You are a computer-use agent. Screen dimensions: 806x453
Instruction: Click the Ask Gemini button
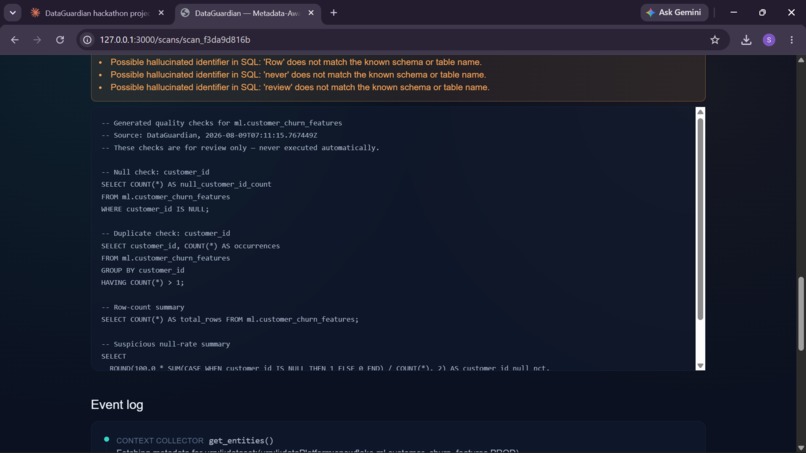pyautogui.click(x=674, y=12)
